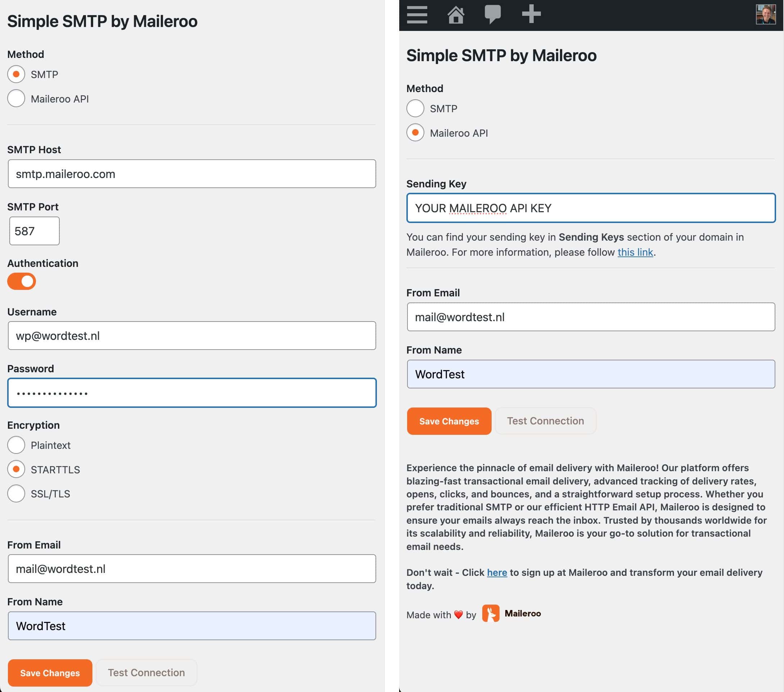Toggle the Authentication switch off
784x692 pixels.
coord(22,281)
